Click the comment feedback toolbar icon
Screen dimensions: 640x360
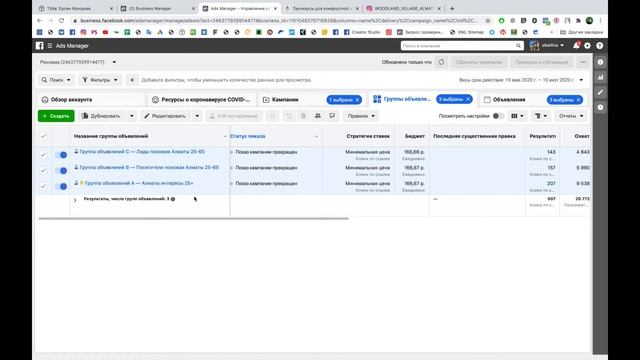click(332, 116)
